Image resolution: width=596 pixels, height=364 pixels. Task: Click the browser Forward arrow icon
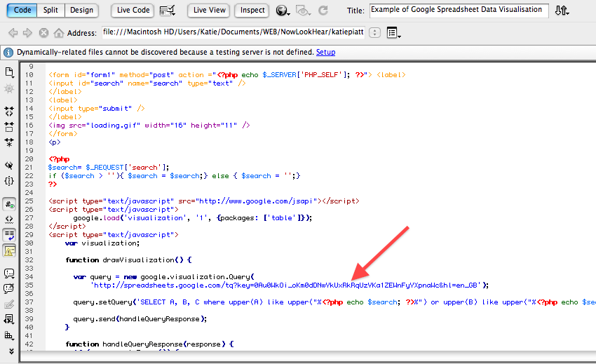point(27,33)
